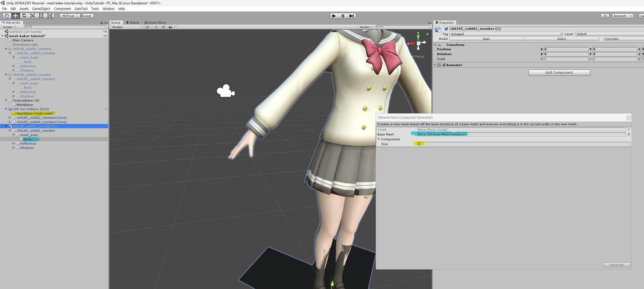Screen dimensions: 644x289
Task: Toggle scene lighting sun icon
Action: point(156,27)
